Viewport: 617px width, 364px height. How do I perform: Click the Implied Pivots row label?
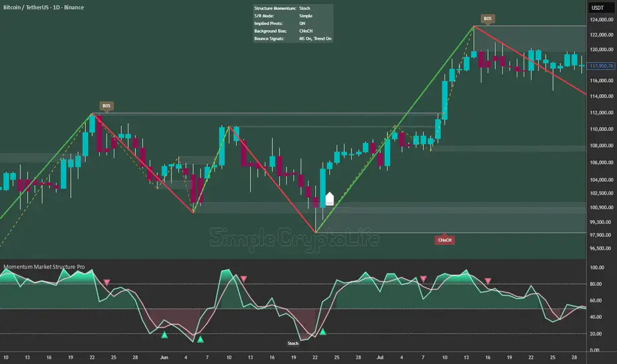[268, 23]
